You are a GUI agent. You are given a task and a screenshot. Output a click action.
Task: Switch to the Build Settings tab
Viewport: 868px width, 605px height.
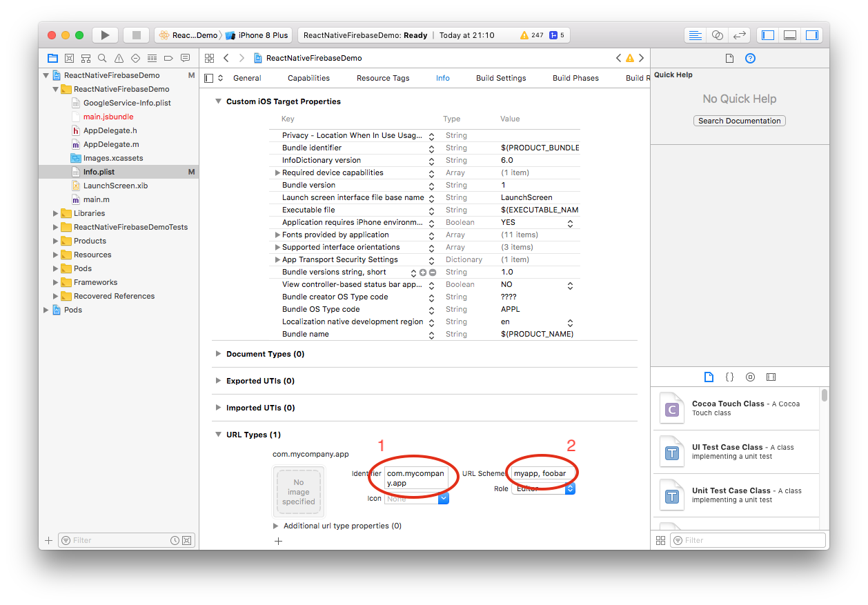pyautogui.click(x=501, y=78)
